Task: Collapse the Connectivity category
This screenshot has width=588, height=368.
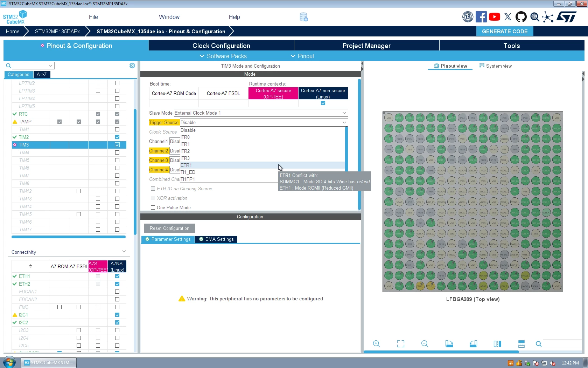Action: point(124,252)
